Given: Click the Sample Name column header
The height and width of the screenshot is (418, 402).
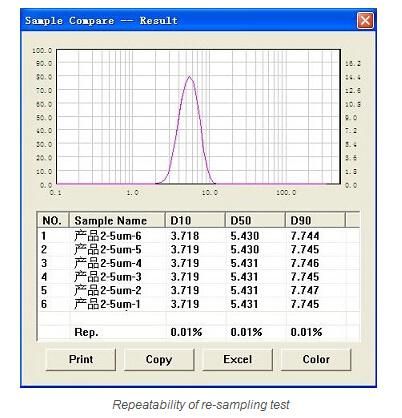Looking at the screenshot, I should [x=117, y=220].
